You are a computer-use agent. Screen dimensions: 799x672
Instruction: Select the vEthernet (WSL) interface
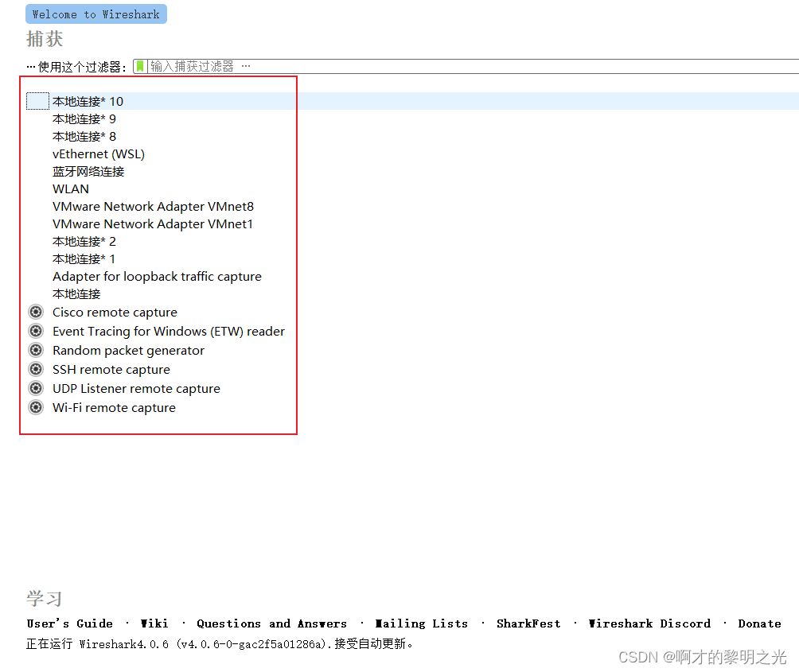click(x=99, y=153)
